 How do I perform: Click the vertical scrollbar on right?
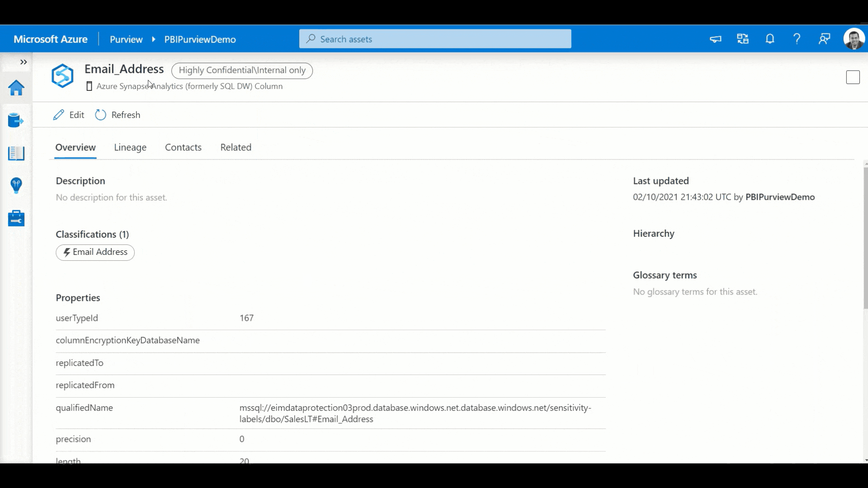tap(865, 238)
